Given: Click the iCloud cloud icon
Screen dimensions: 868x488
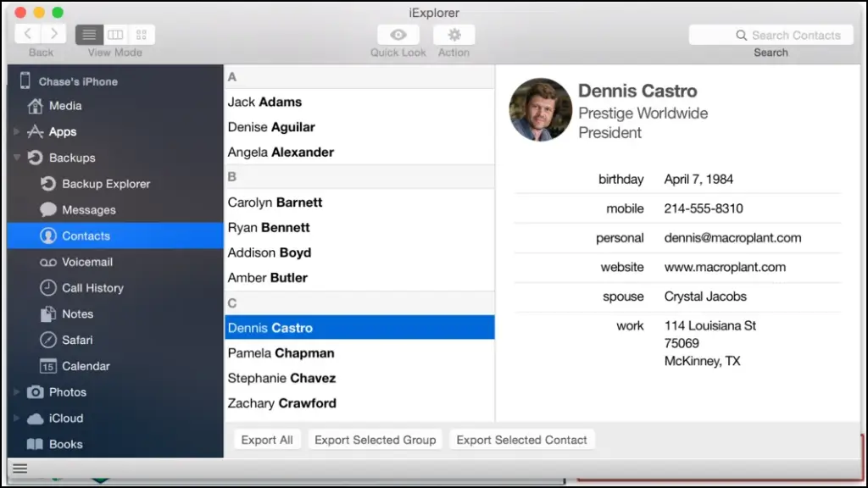Looking at the screenshot, I should 36,419.
